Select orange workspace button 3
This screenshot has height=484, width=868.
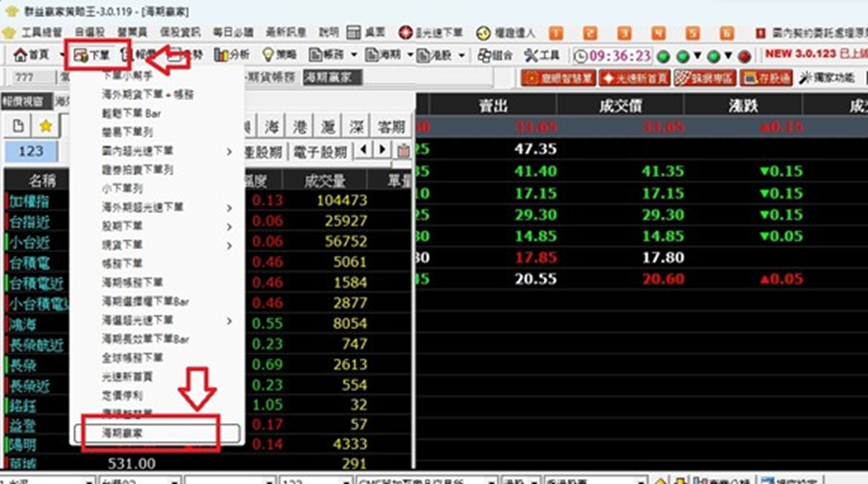pyautogui.click(x=625, y=33)
